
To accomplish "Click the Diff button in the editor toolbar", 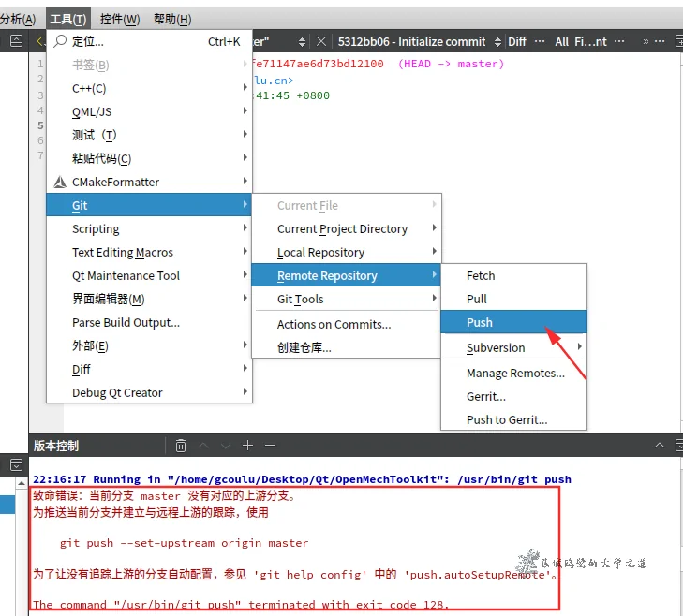I will coord(517,41).
